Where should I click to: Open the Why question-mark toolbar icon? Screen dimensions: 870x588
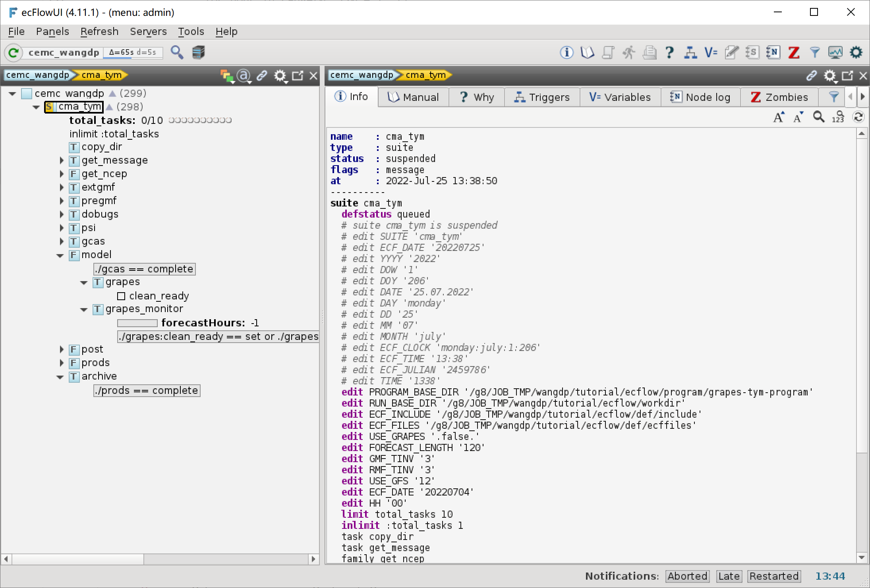pyautogui.click(x=670, y=52)
